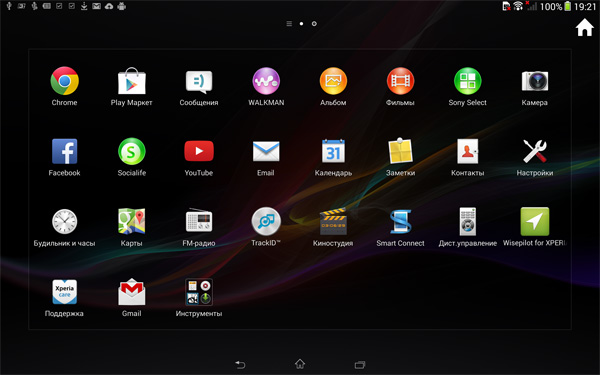600x375 pixels.
Task: Open the app drawer menu icon
Action: [x=289, y=24]
